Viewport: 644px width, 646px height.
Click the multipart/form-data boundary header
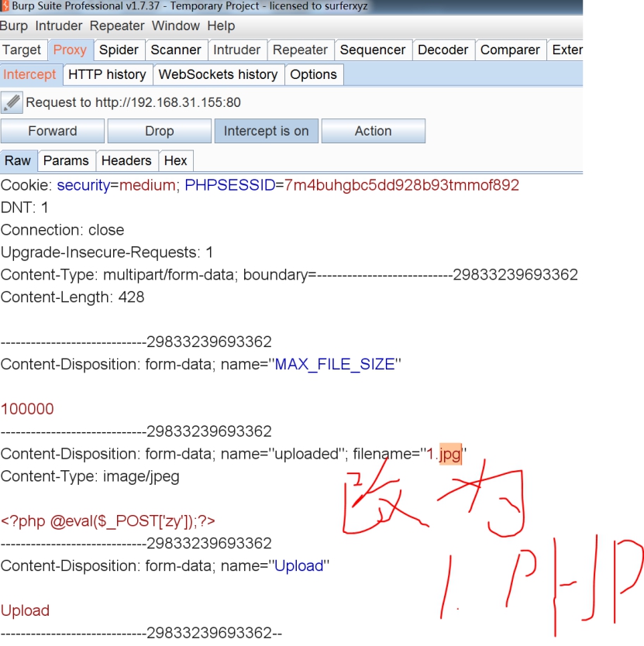[289, 275]
